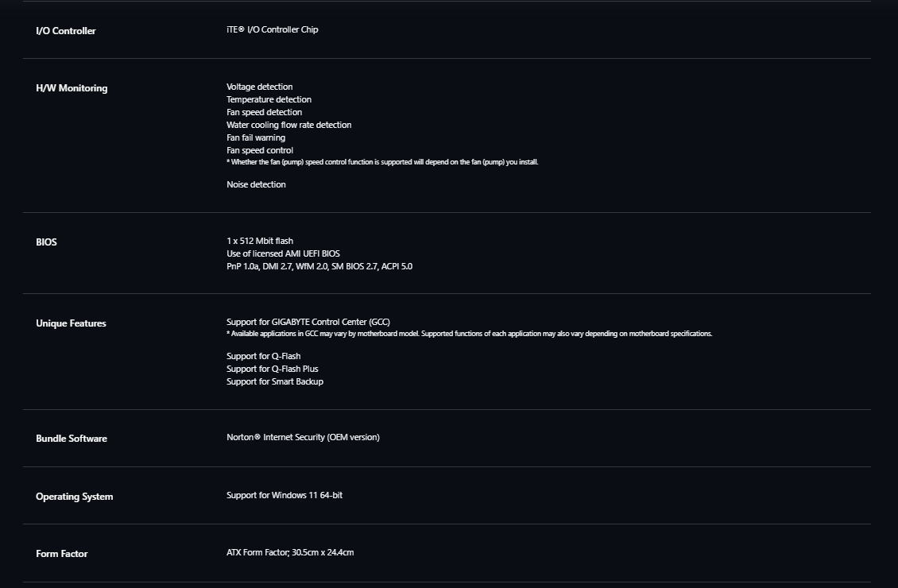Click the fan pump speed control footnote
This screenshot has width=898, height=588.
382,162
